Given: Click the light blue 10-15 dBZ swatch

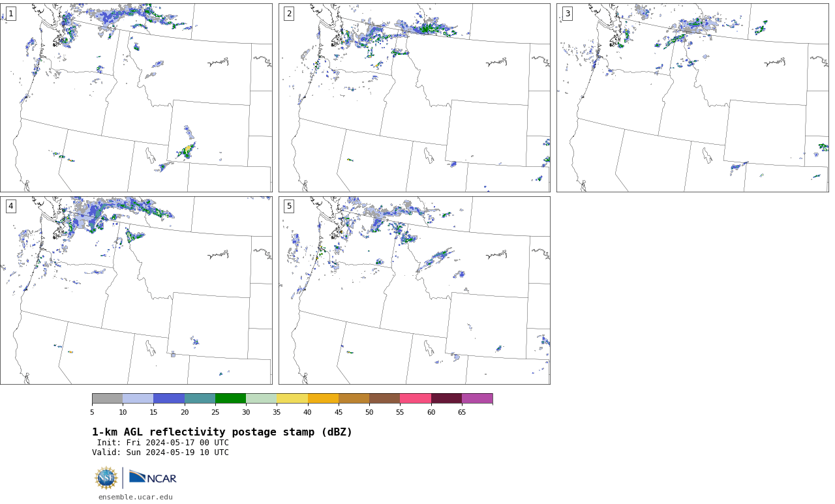Looking at the screenshot, I should (138, 398).
